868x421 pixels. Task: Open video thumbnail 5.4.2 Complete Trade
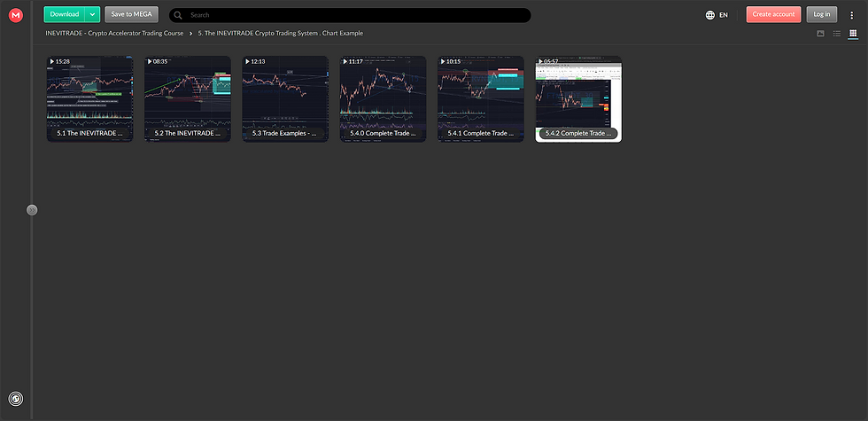pyautogui.click(x=578, y=99)
